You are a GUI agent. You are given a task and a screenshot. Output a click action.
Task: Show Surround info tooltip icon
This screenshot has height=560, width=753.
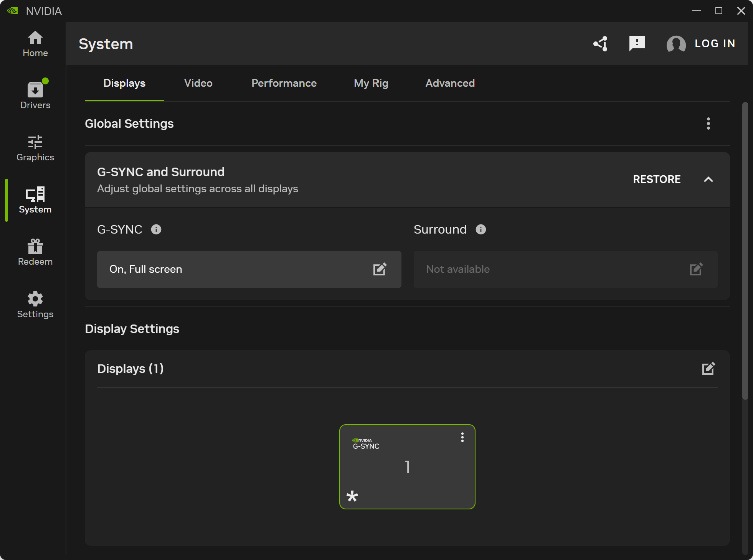[x=481, y=229]
